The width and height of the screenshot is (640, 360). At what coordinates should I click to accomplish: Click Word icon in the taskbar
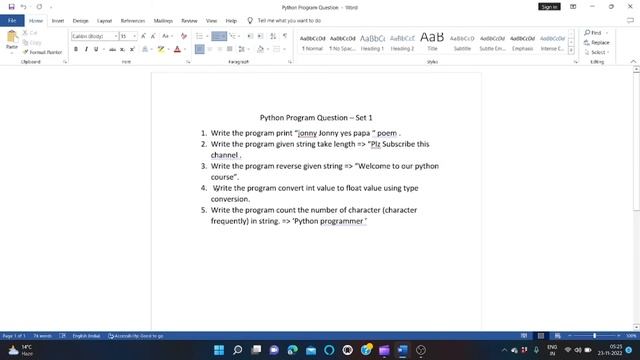(x=402, y=350)
